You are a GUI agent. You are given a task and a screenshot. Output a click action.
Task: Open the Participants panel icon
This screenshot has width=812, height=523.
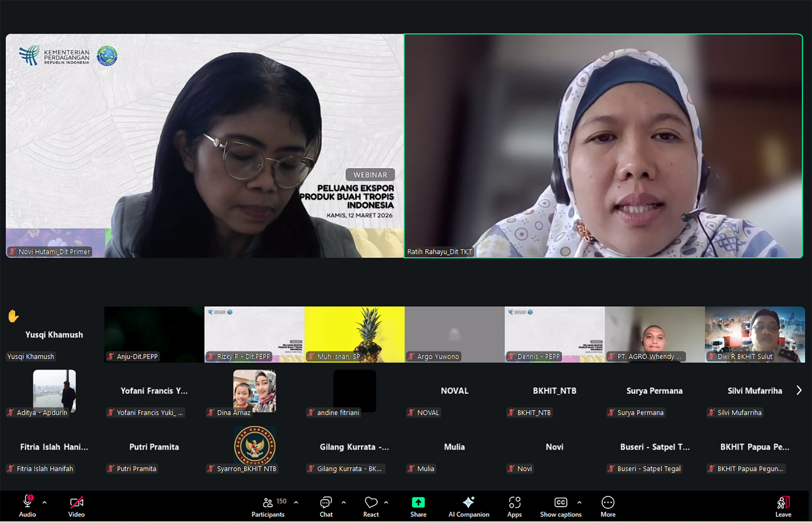pyautogui.click(x=268, y=502)
